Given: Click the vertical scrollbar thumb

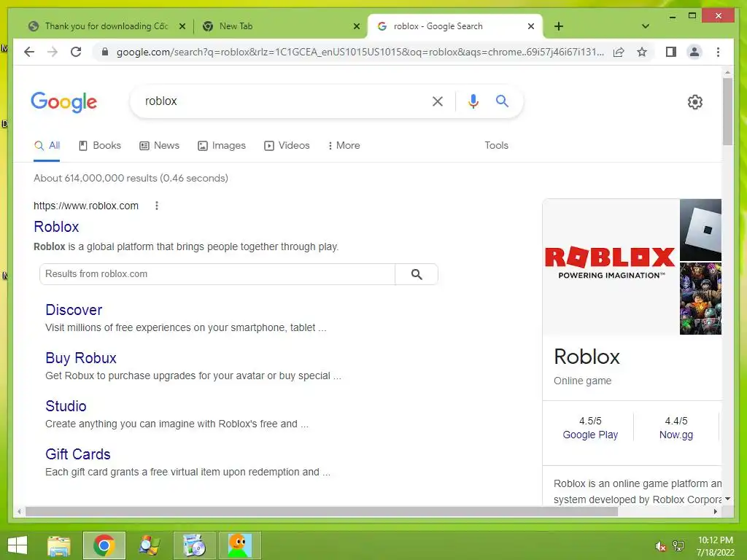Looking at the screenshot, I should point(727,112).
